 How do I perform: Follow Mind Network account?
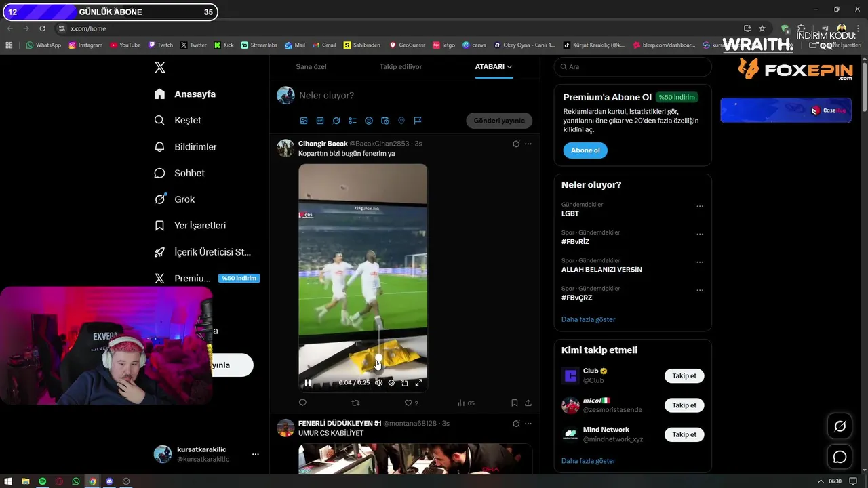[684, 434]
